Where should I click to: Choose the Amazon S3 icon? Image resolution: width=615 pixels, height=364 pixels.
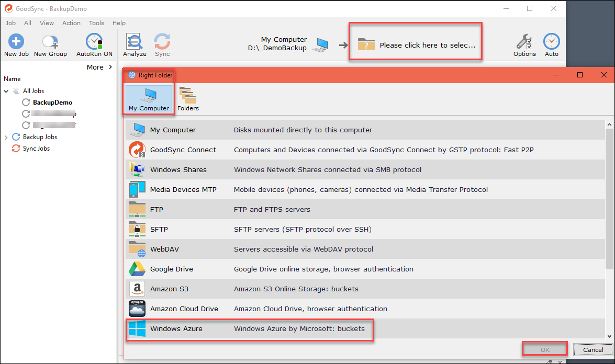[x=137, y=289]
